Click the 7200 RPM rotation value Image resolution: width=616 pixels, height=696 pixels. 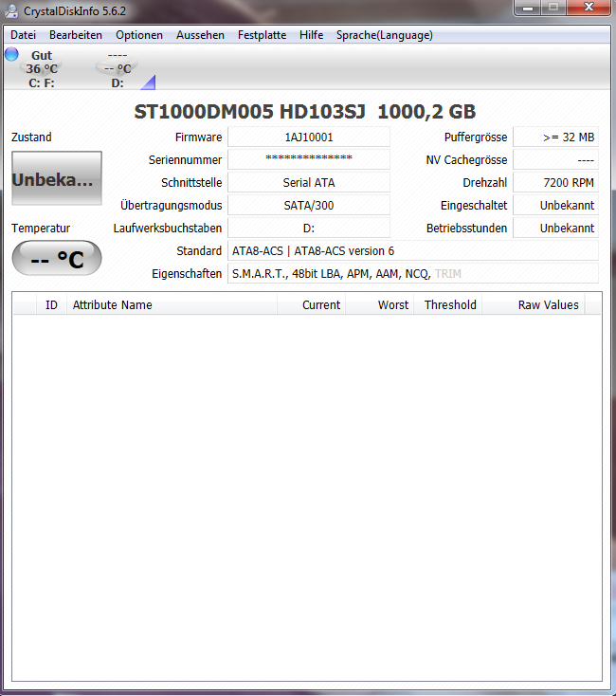coord(555,182)
